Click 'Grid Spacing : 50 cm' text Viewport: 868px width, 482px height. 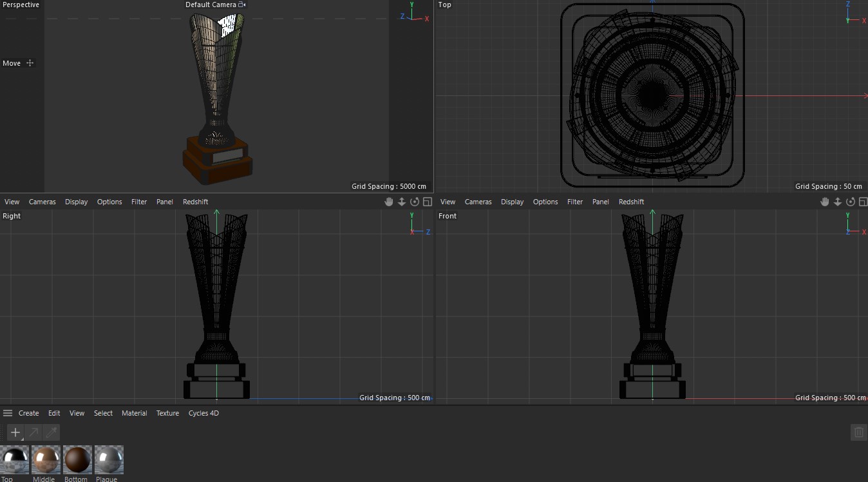(829, 186)
